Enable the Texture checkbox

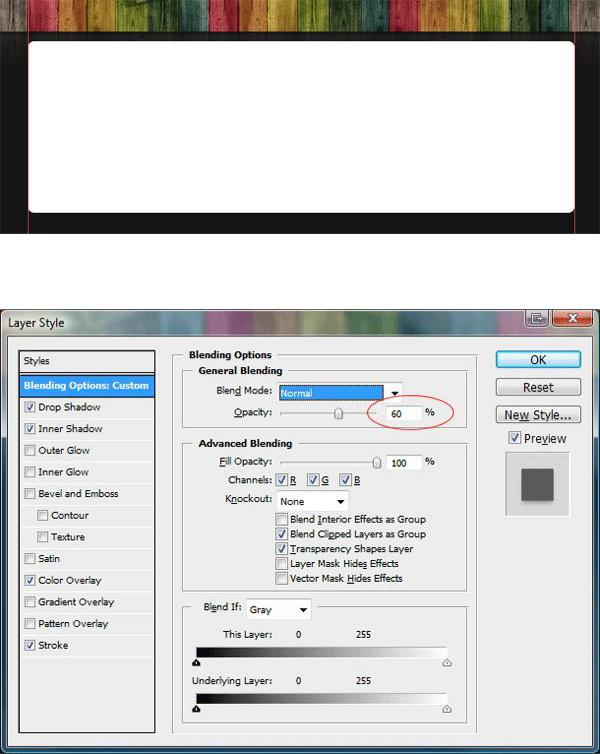point(43,537)
